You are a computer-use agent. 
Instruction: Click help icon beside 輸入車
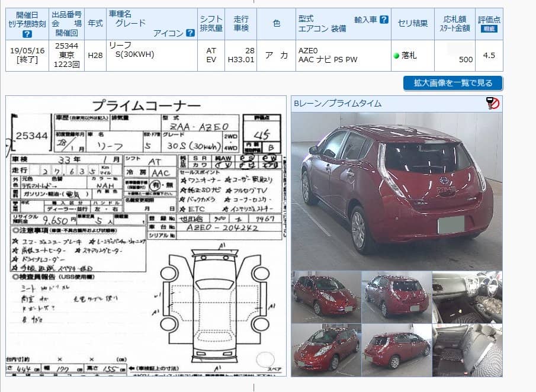[x=384, y=20]
